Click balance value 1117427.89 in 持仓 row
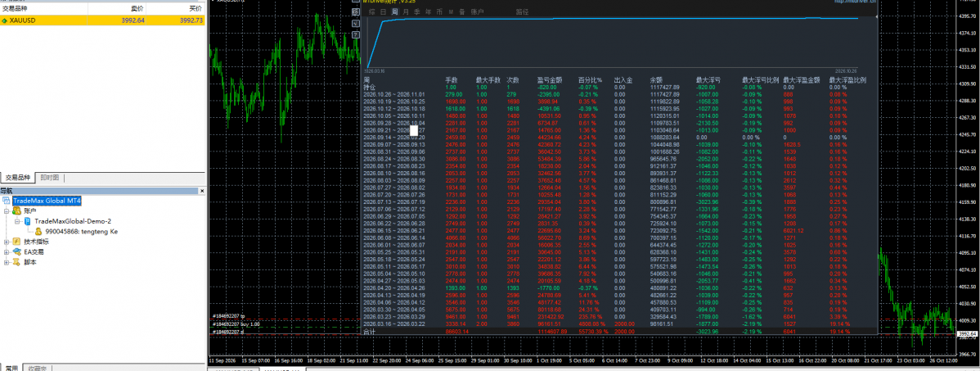The height and width of the screenshot is (371, 980). pyautogui.click(x=664, y=87)
